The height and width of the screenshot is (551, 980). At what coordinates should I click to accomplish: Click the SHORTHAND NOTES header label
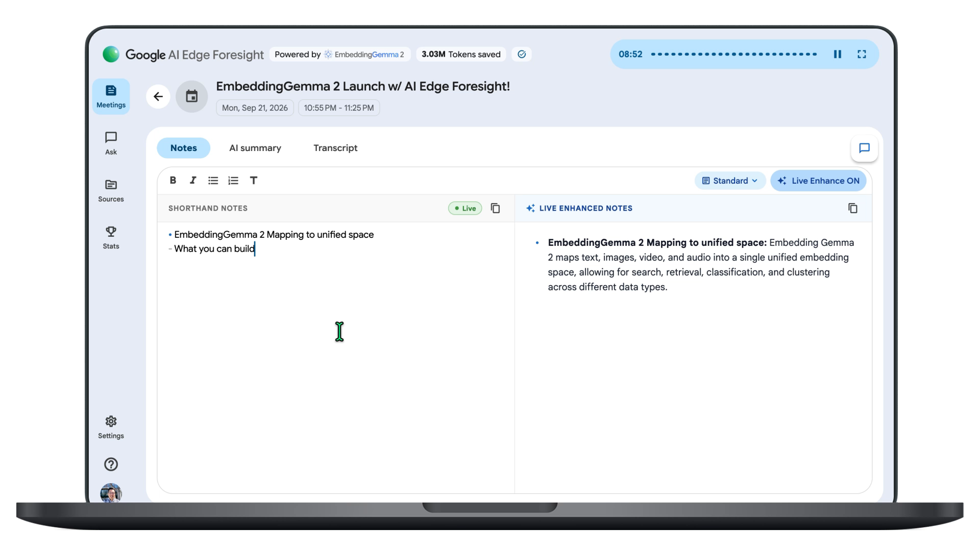[208, 208]
